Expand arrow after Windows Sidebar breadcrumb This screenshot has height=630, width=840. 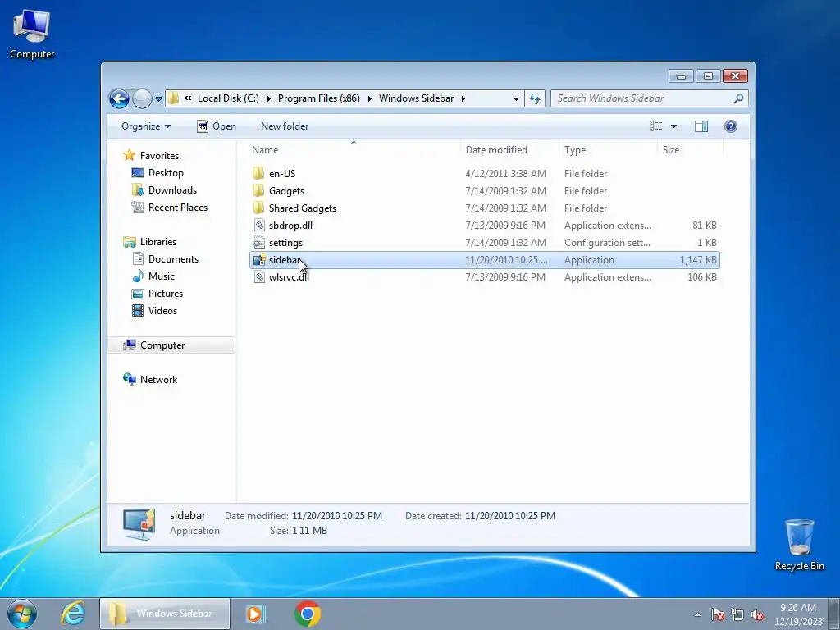point(463,98)
